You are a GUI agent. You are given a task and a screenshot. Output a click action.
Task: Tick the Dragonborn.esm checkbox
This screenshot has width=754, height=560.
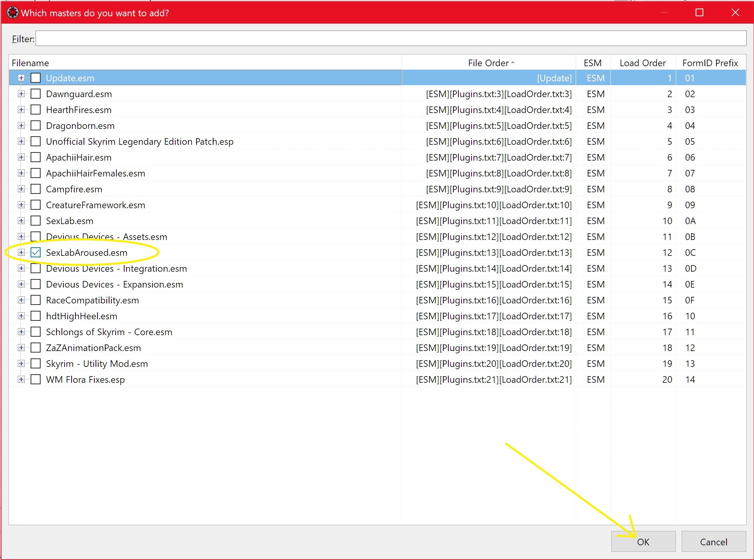[36, 125]
